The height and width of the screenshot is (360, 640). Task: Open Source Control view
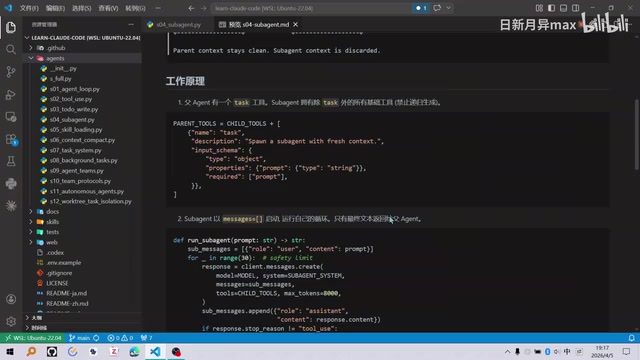(11, 72)
